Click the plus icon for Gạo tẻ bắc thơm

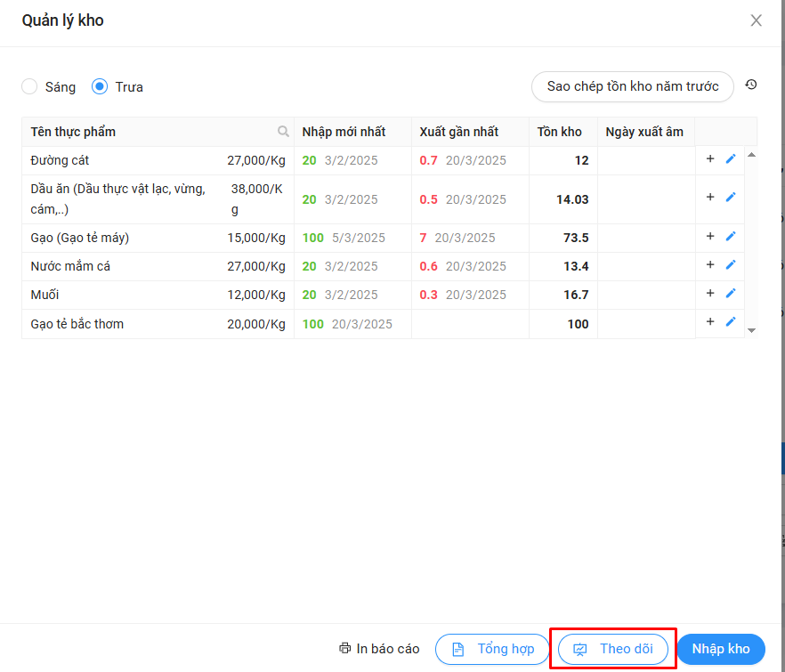[x=710, y=322]
